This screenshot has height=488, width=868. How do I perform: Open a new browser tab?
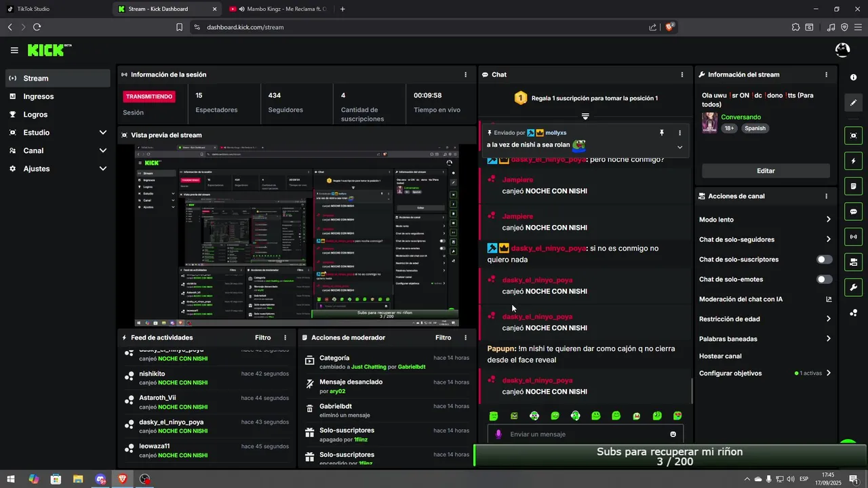pyautogui.click(x=342, y=9)
